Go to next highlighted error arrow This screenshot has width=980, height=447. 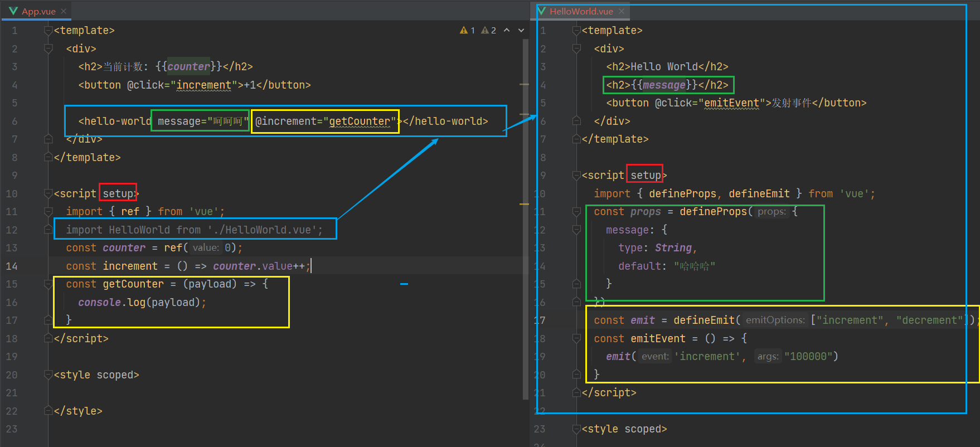pos(521,30)
